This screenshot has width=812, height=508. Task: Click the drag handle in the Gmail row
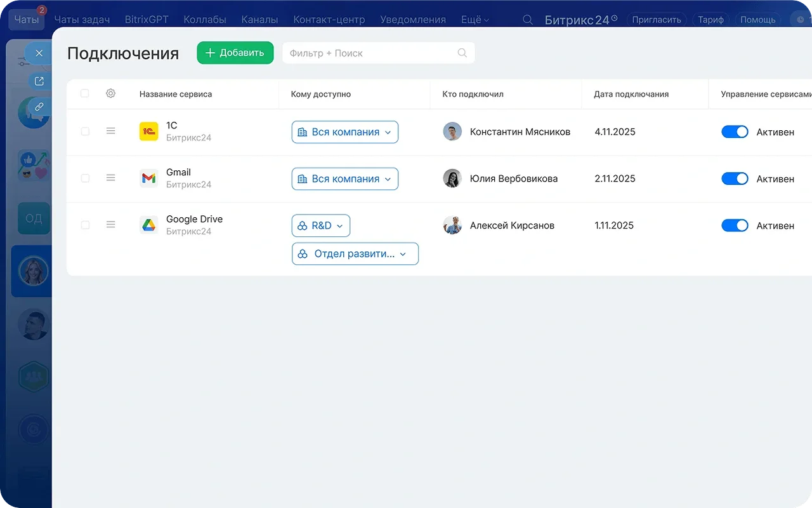coord(110,178)
